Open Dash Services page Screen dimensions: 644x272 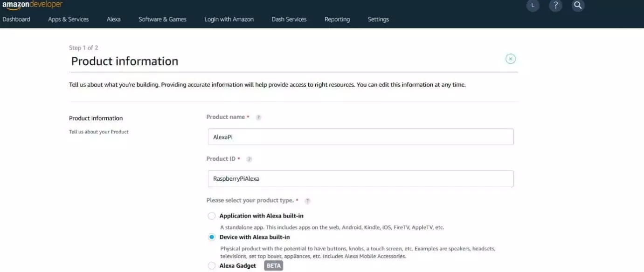pos(289,19)
